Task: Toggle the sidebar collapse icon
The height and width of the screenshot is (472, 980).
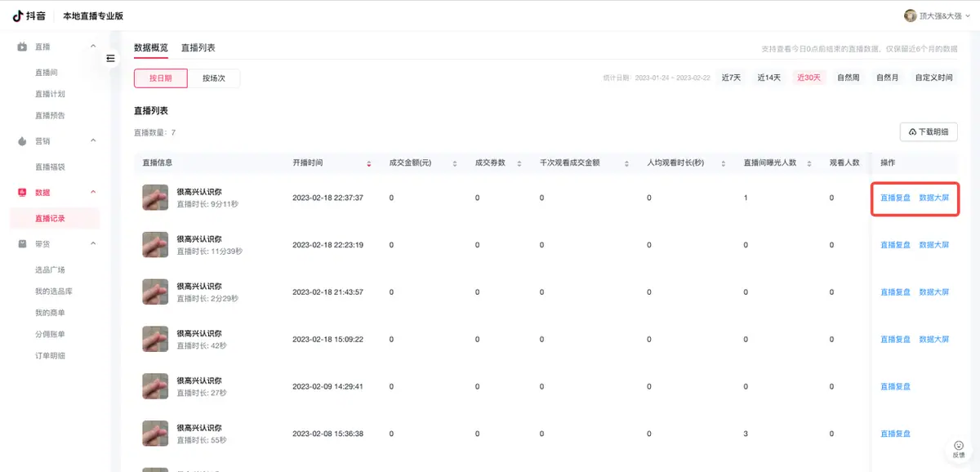Action: point(111,58)
